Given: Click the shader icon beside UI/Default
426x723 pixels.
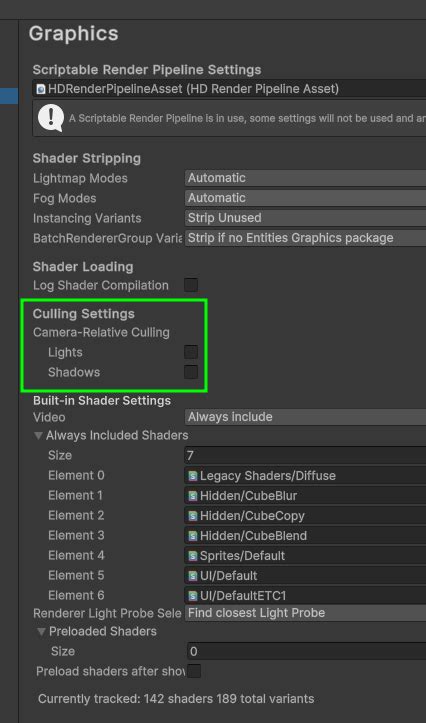Looking at the screenshot, I should [193, 576].
